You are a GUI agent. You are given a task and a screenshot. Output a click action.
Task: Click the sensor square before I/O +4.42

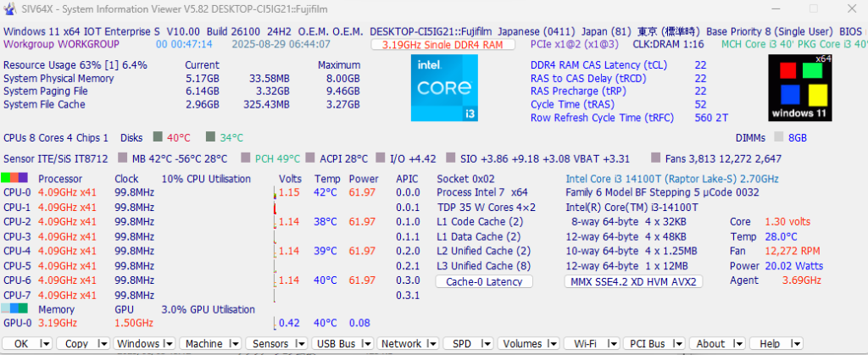[x=381, y=158]
